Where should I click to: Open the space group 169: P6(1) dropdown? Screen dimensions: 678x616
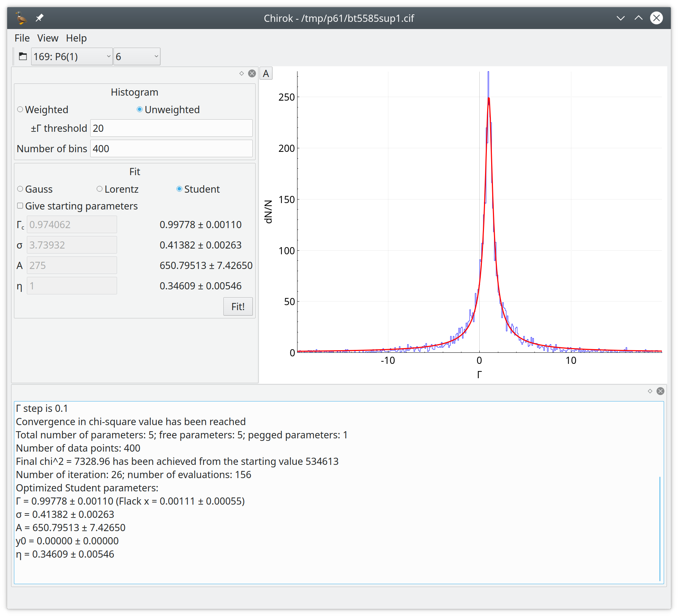72,57
